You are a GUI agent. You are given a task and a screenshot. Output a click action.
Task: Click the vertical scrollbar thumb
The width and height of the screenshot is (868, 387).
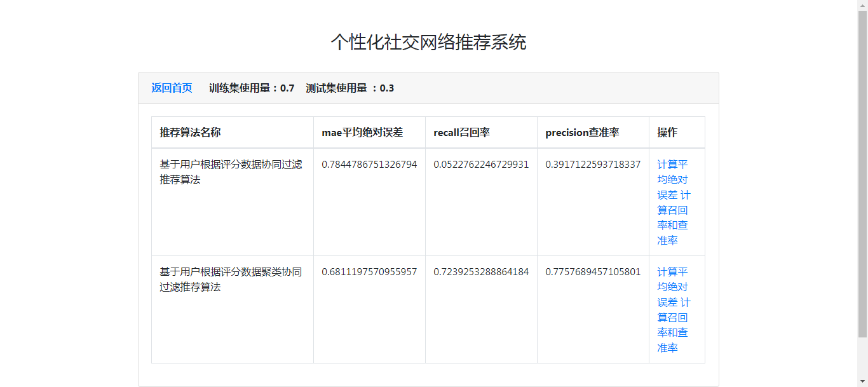coord(862,173)
